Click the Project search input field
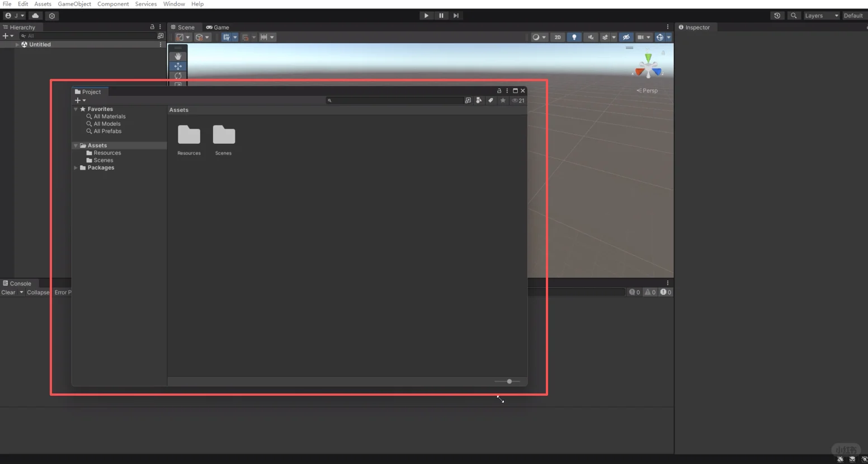The image size is (868, 464). click(394, 101)
